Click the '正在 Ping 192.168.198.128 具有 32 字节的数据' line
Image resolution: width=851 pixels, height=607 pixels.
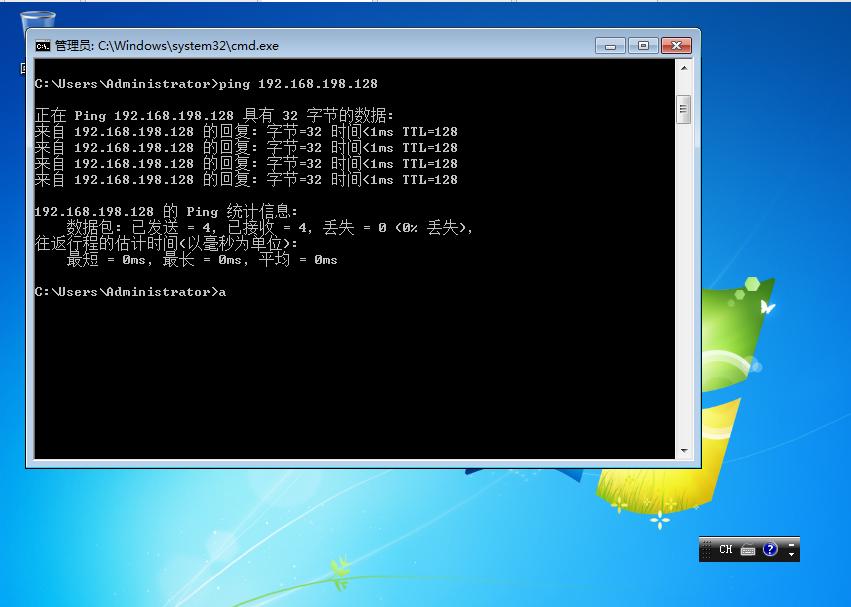point(214,115)
